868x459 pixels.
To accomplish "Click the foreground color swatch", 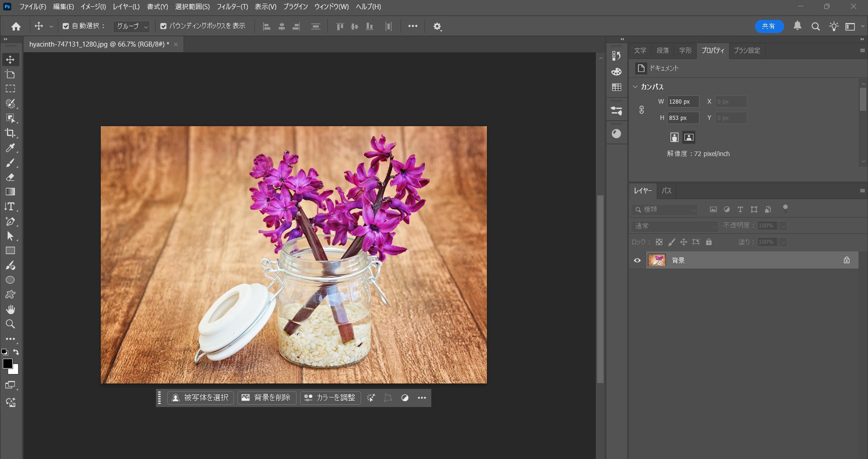I will (x=9, y=364).
